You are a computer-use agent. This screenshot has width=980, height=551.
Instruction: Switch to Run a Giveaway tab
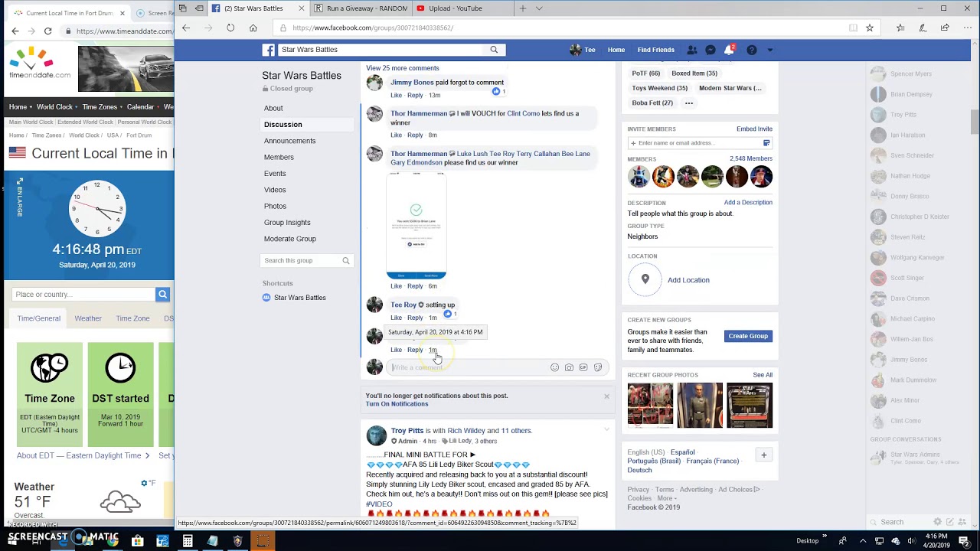pyautogui.click(x=361, y=8)
